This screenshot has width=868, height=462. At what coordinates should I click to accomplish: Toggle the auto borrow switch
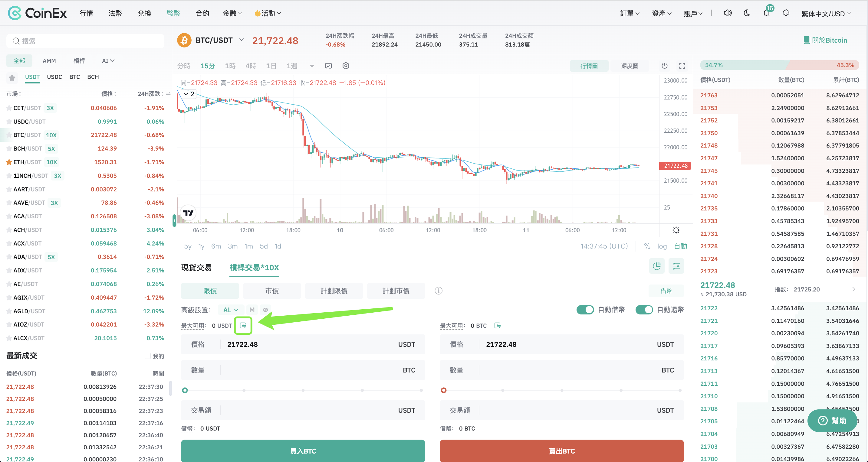585,310
